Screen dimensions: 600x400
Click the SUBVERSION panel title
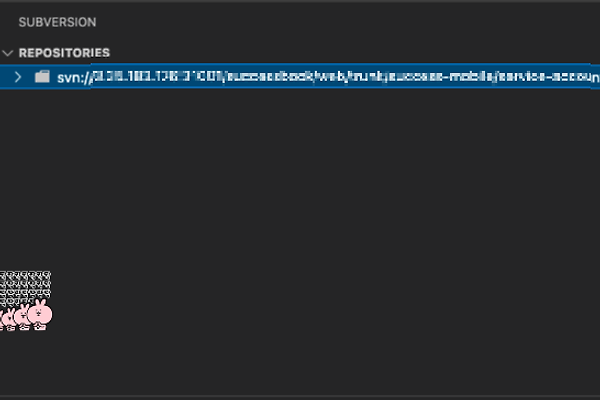57,22
